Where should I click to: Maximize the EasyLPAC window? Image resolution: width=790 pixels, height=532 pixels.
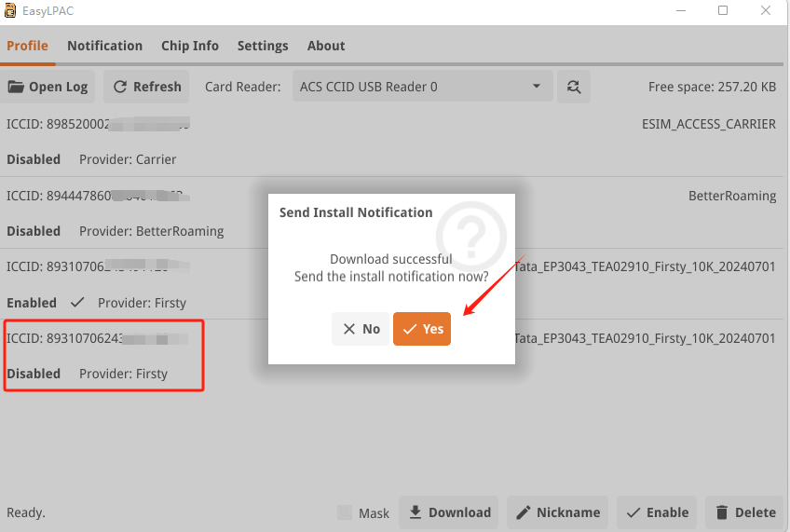[723, 10]
